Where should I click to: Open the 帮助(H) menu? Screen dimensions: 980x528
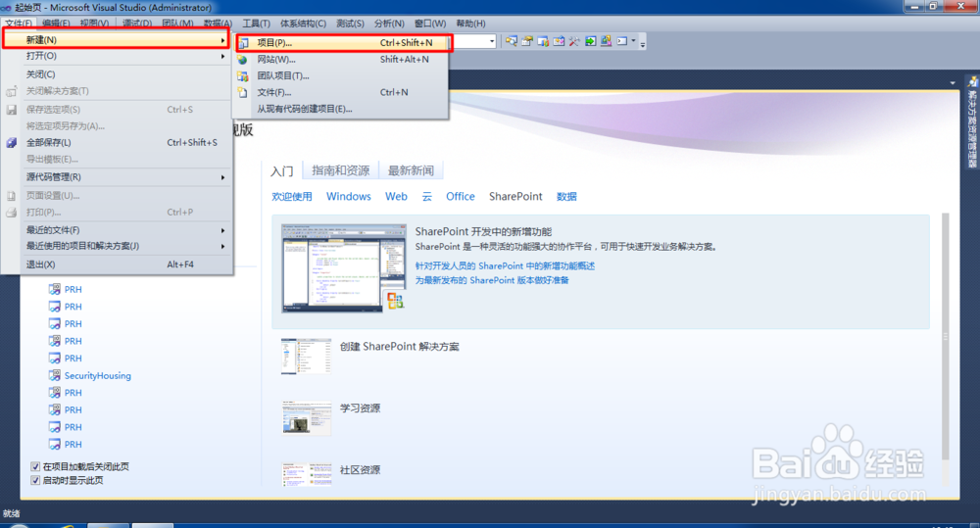pyautogui.click(x=470, y=24)
